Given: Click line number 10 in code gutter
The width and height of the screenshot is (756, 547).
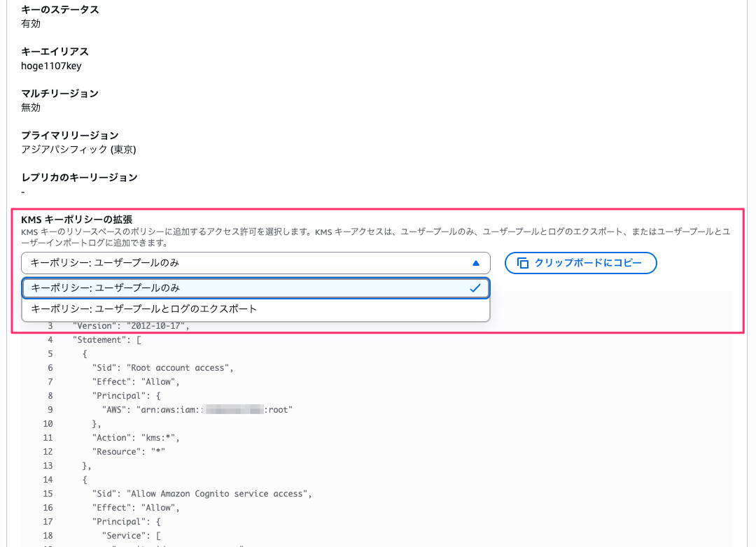Looking at the screenshot, I should 48,424.
